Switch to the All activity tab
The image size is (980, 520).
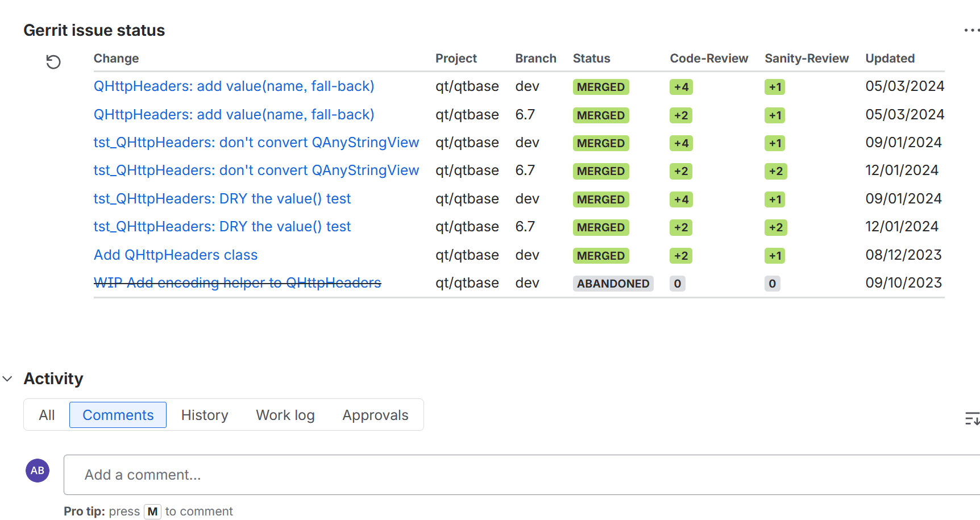tap(47, 415)
